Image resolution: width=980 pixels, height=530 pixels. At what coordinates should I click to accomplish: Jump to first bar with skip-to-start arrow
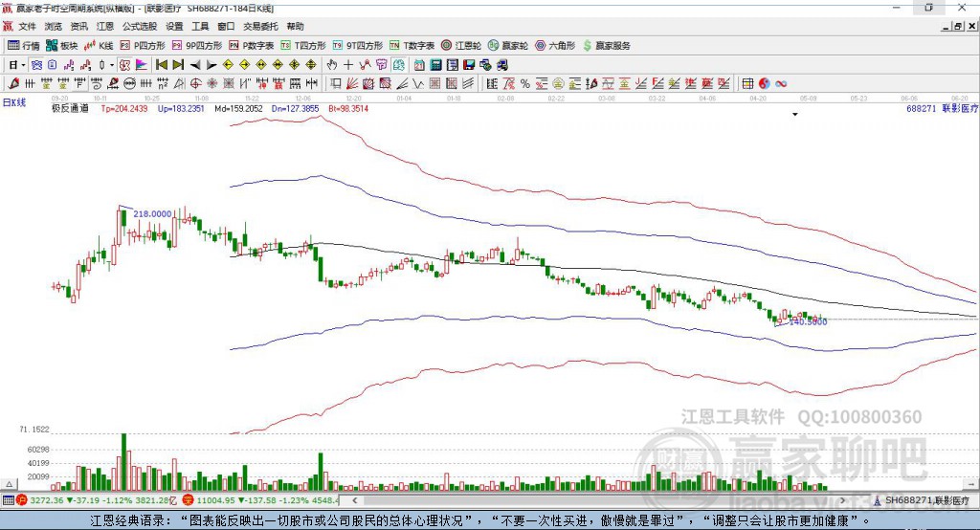(x=161, y=65)
